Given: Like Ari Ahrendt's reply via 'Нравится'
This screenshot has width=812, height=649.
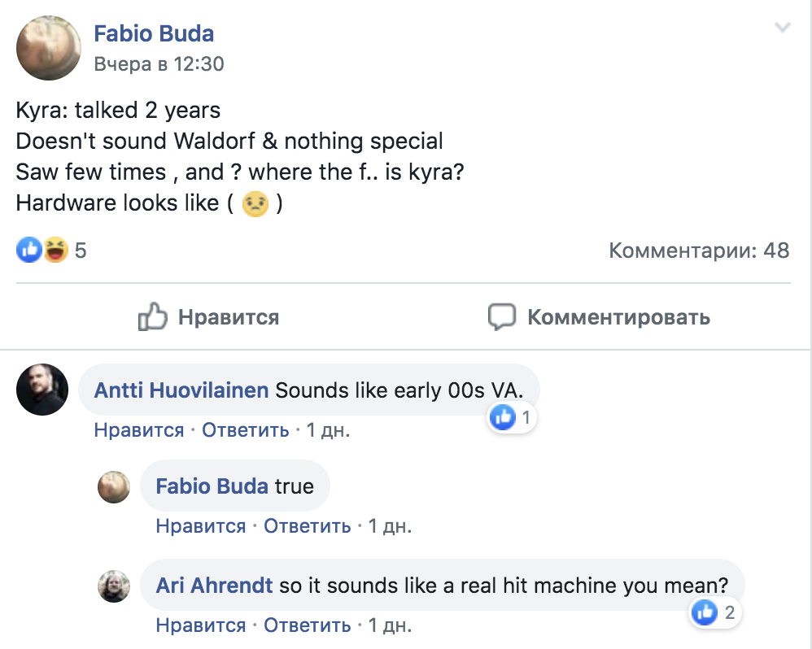Looking at the screenshot, I should 201,625.
